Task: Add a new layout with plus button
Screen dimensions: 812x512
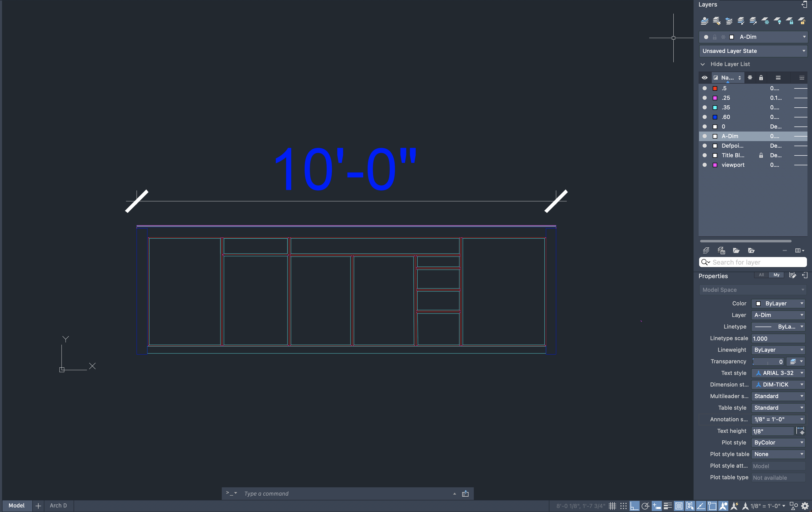Action: click(38, 506)
